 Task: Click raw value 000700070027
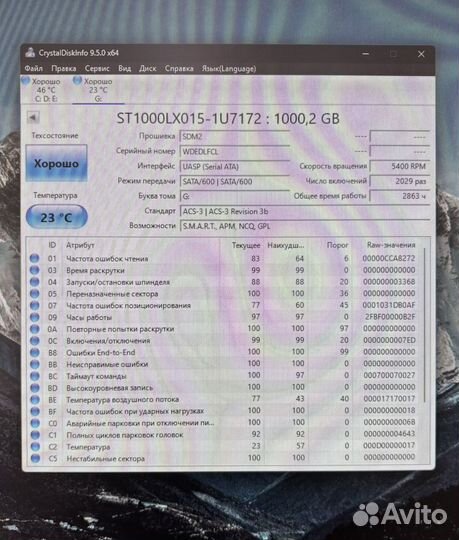click(389, 375)
